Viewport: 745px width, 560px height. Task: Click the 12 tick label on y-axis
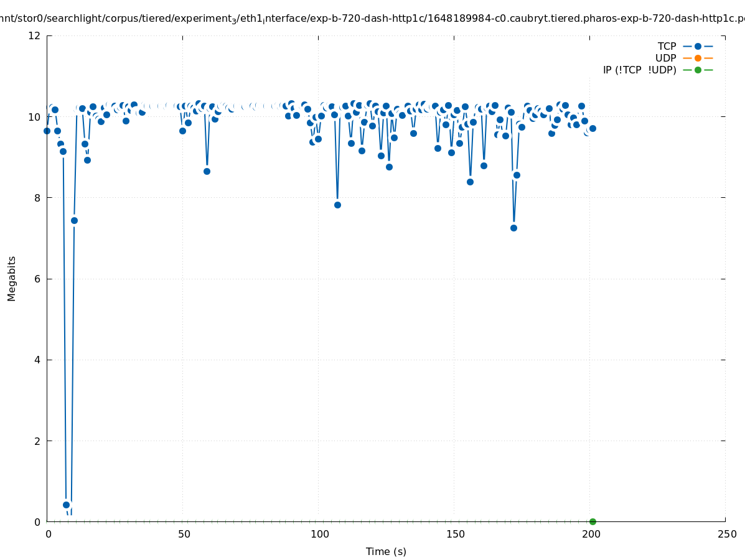(35, 35)
